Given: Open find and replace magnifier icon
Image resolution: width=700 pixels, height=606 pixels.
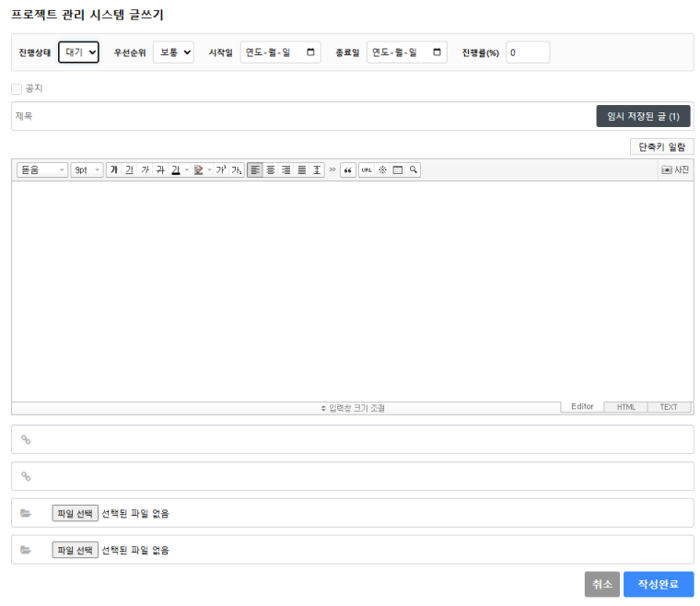Looking at the screenshot, I should click(414, 170).
